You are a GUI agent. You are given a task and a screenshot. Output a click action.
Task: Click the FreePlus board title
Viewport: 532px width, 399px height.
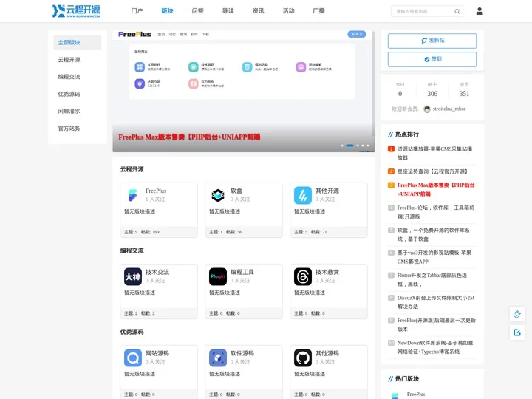tap(156, 191)
